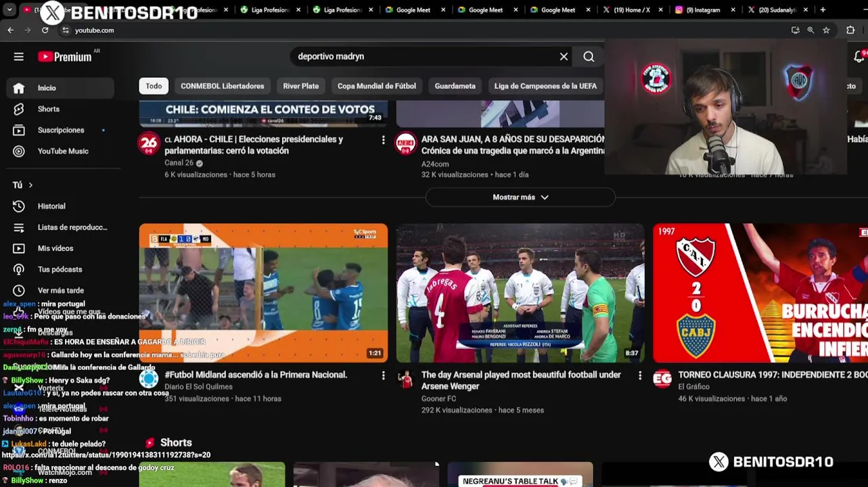Click the Shorts section heading
Image resolution: width=868 pixels, height=487 pixels.
pyautogui.click(x=176, y=442)
